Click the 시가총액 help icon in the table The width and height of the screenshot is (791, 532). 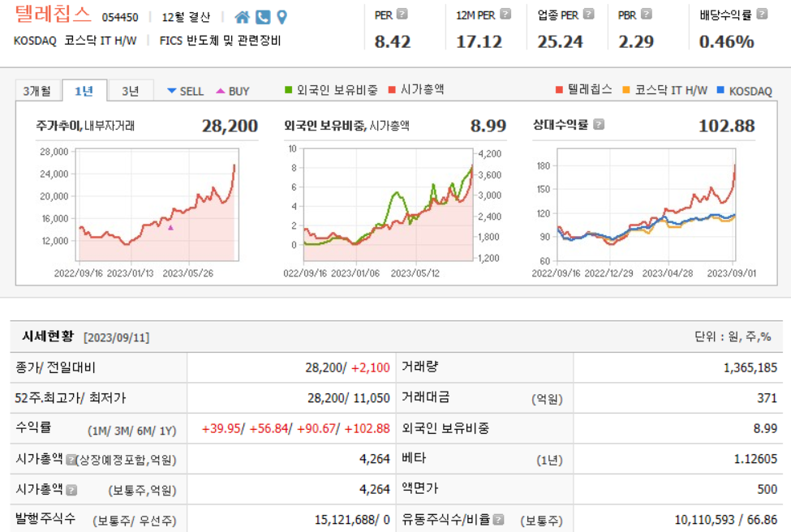pos(72,490)
